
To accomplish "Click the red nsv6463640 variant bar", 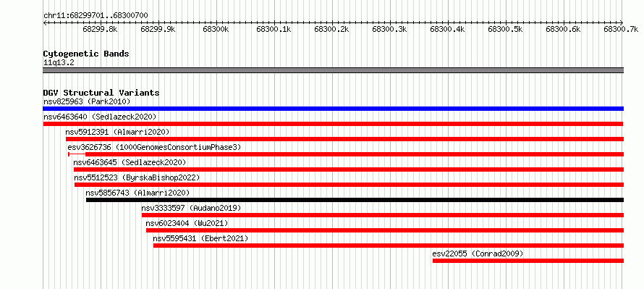I will click(333, 124).
